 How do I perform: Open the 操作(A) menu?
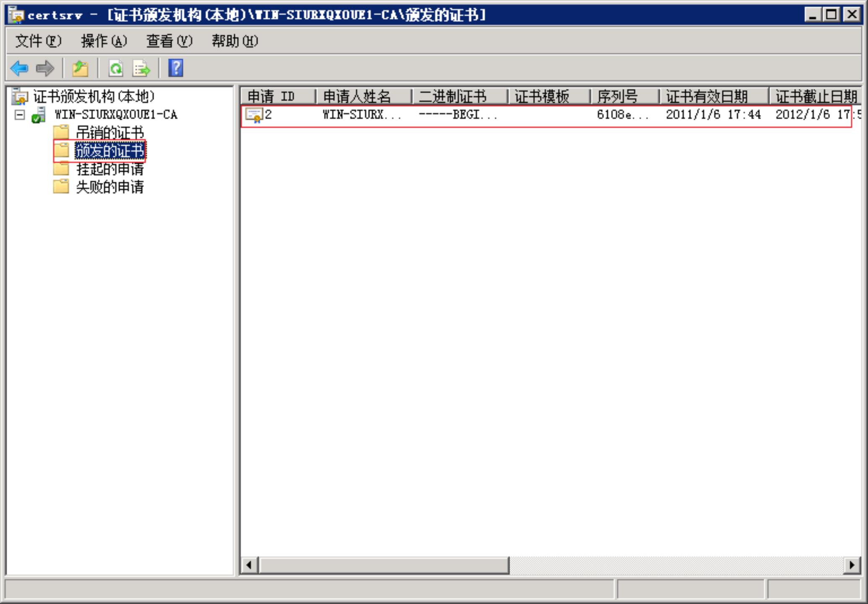click(x=104, y=41)
